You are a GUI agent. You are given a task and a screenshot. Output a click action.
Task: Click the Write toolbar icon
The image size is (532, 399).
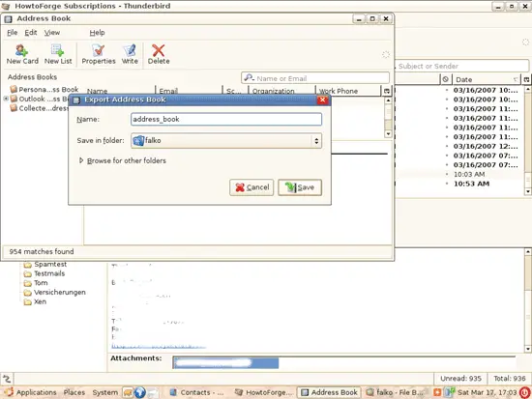[130, 54]
